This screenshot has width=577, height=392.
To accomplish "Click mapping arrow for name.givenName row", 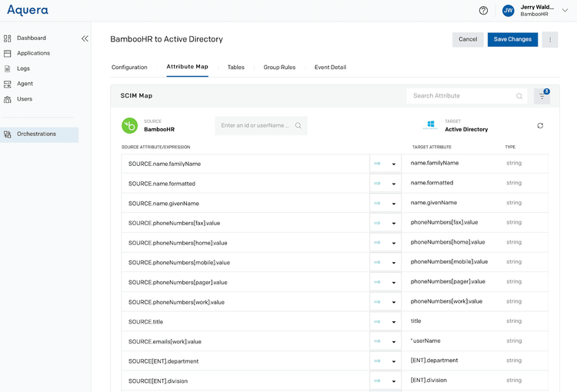I will (x=377, y=204).
